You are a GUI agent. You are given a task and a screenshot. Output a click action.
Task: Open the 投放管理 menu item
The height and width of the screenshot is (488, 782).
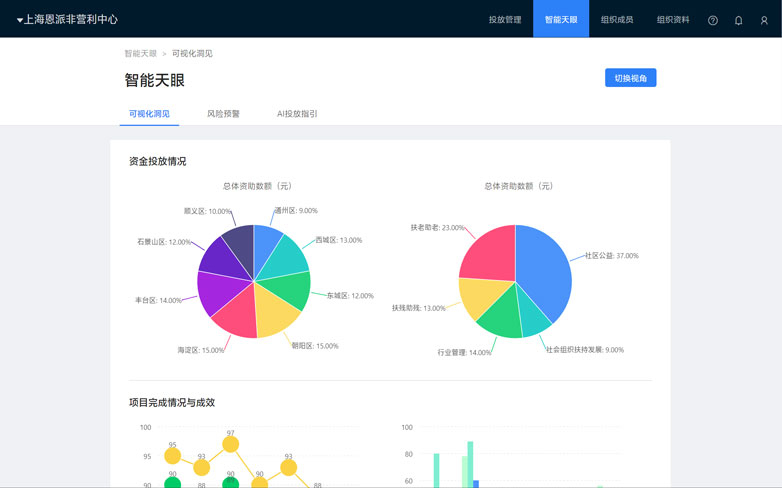[x=505, y=19]
